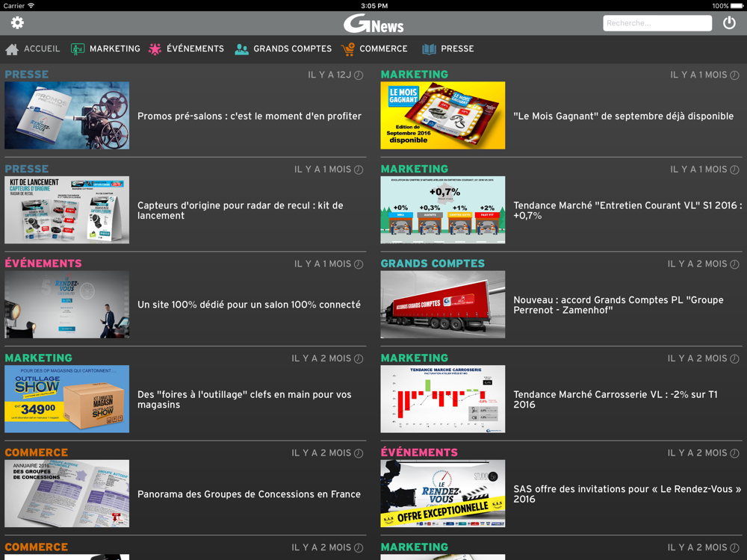
Task: Click clock icon on SAS invitations article
Action: tap(734, 453)
